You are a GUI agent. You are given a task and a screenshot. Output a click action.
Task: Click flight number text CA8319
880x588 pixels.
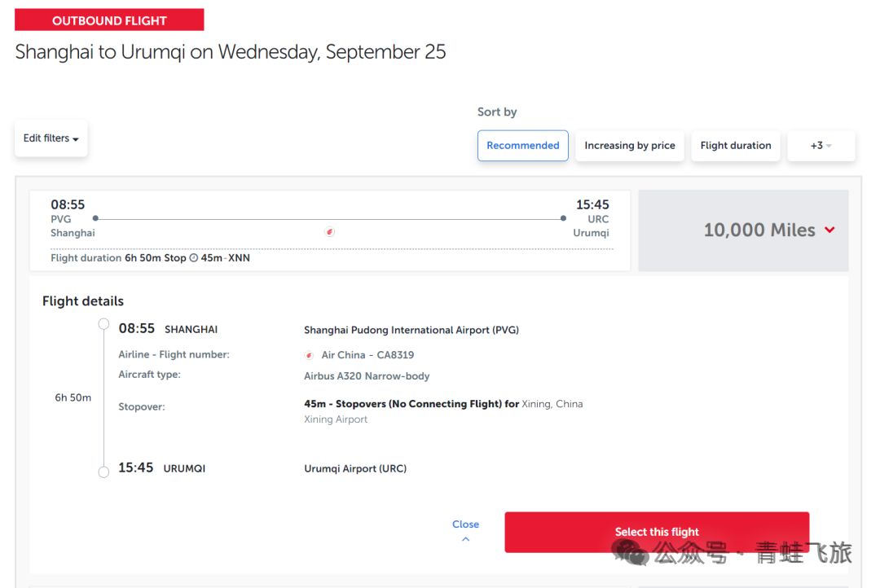click(395, 354)
